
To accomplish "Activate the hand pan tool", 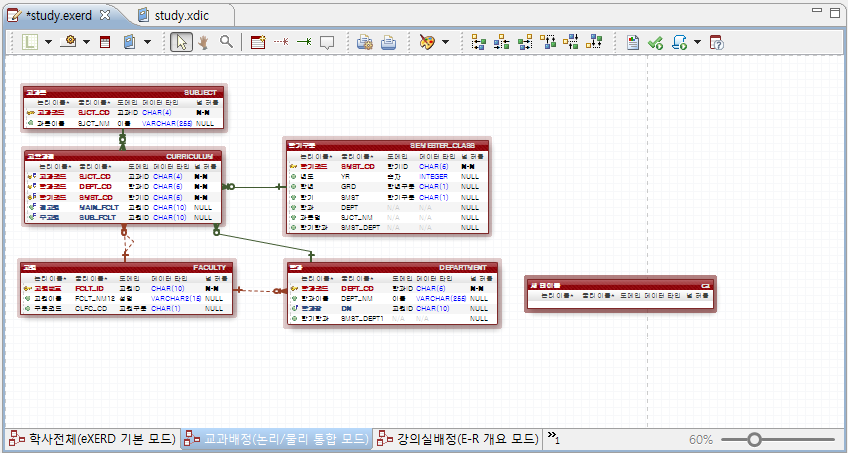I will coord(204,42).
